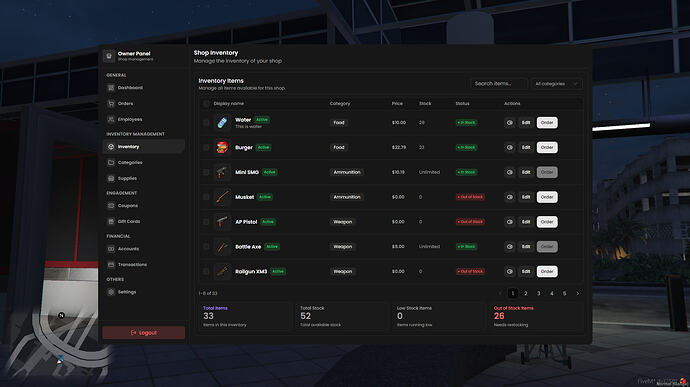Click the Coupons sidebar icon
The width and height of the screenshot is (690, 387).
coord(111,206)
